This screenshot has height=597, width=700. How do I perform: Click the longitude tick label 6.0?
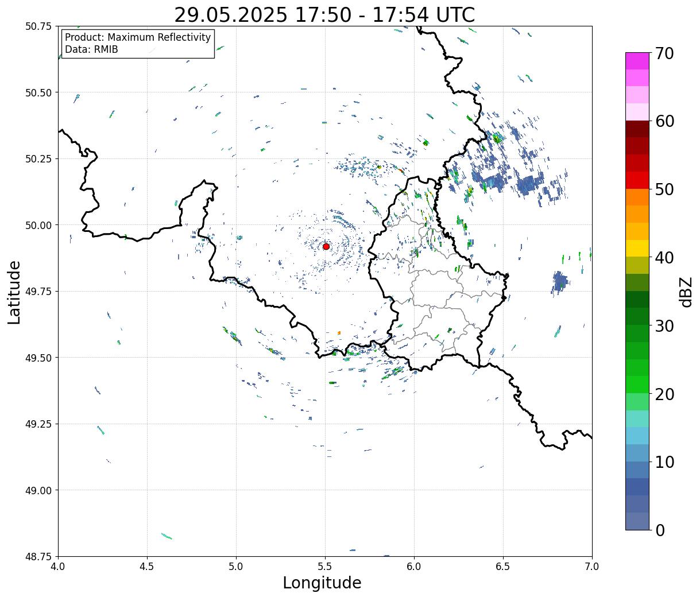414,566
